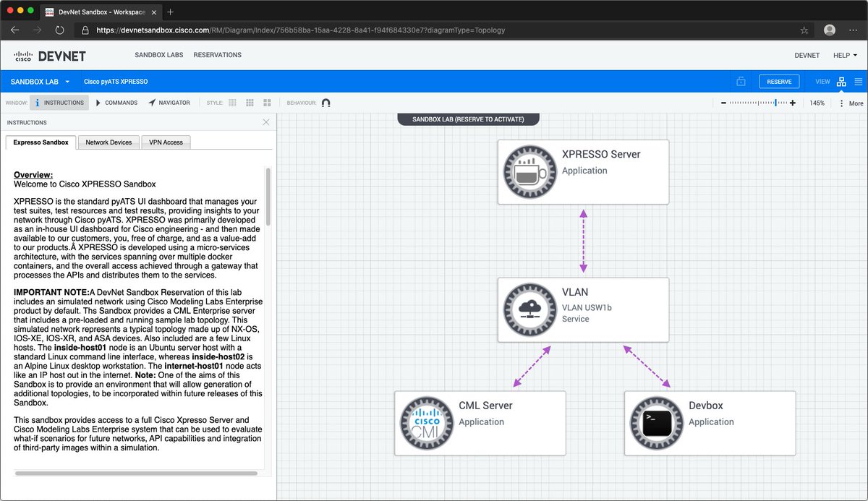Click the CML Server gear icon
Viewport: 868px width, 501px height.
pyautogui.click(x=426, y=424)
